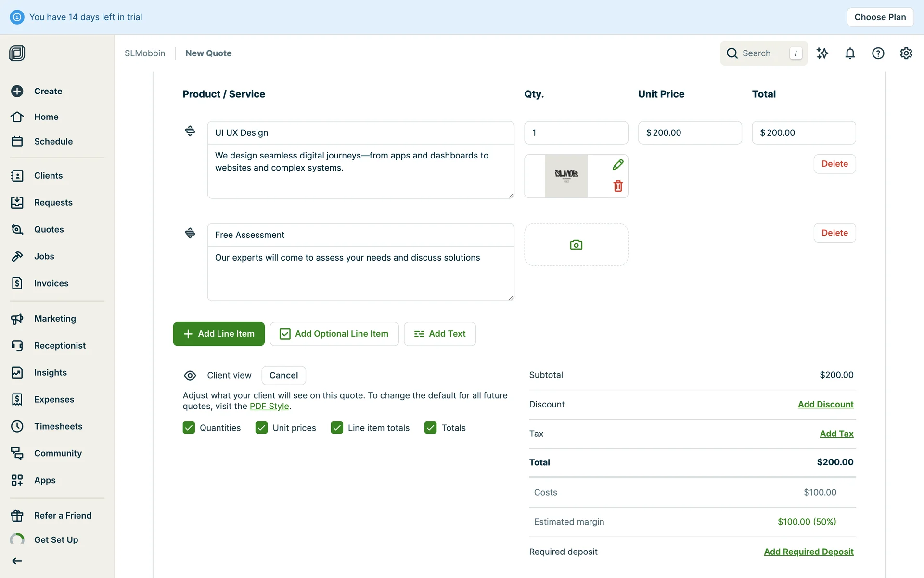The width and height of the screenshot is (924, 578).
Task: Click the camera icon to add photo
Action: [x=576, y=245]
